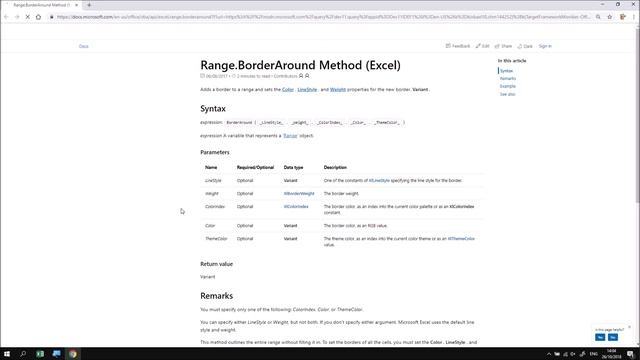
Task: Open the XlBorderWeight data type link
Action: click(299, 193)
